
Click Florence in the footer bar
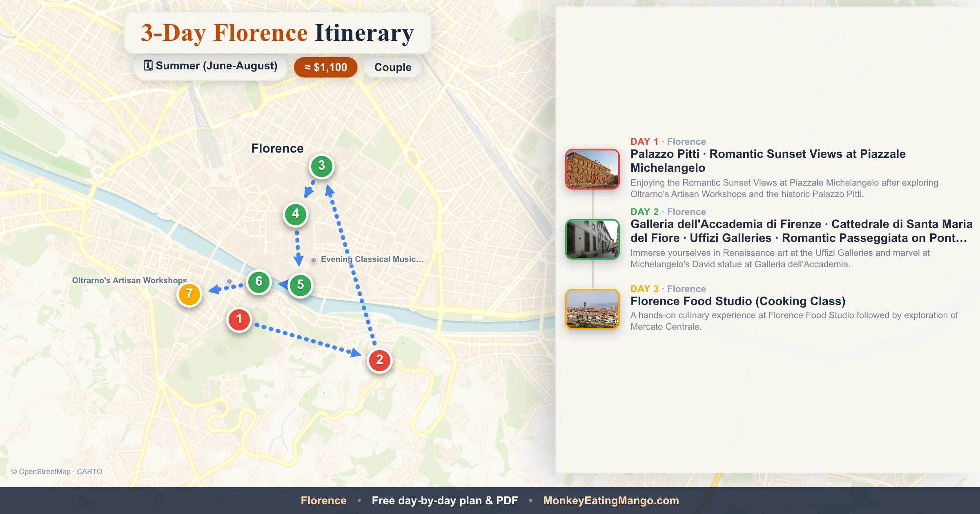(x=323, y=501)
